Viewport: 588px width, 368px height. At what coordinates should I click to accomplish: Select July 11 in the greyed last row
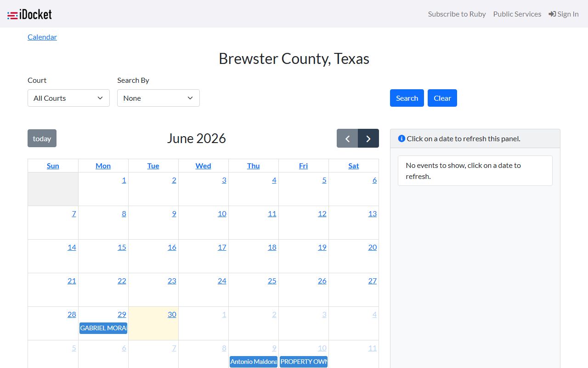[x=372, y=348]
